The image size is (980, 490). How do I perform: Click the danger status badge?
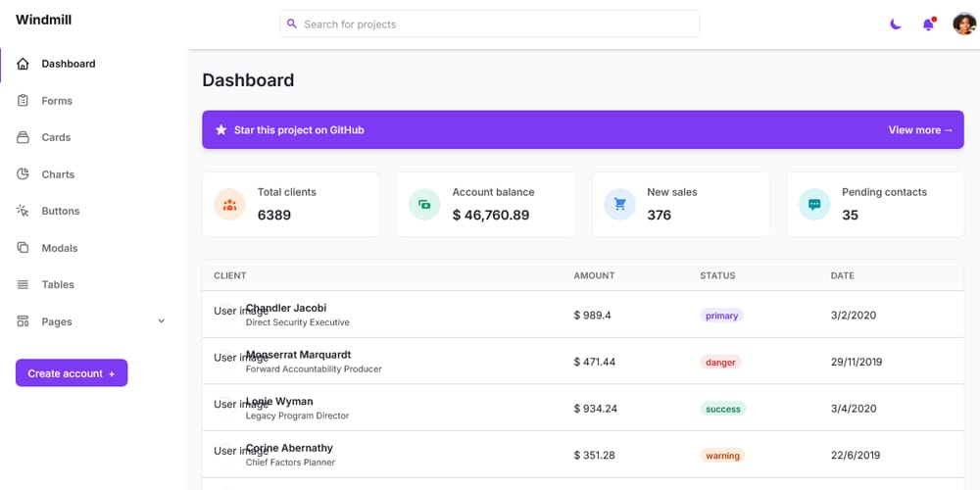[x=720, y=362]
